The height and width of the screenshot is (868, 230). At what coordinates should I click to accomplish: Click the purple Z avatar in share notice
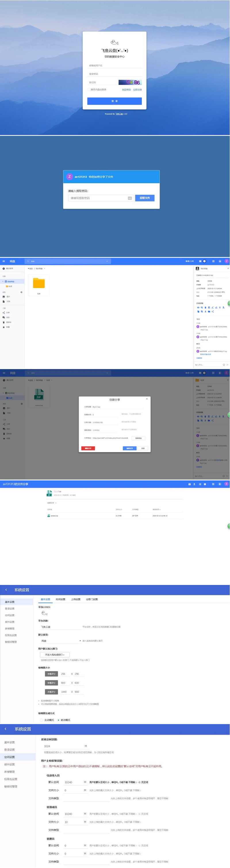[70, 177]
